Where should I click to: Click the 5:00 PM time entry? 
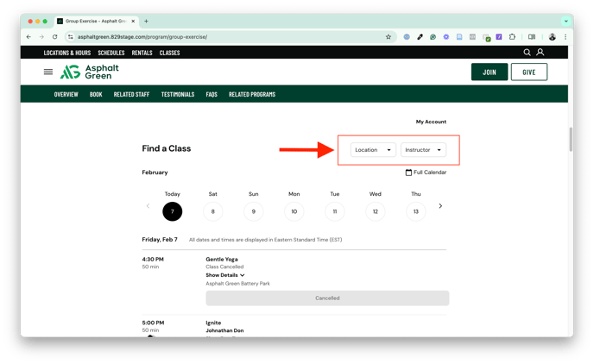pos(153,323)
